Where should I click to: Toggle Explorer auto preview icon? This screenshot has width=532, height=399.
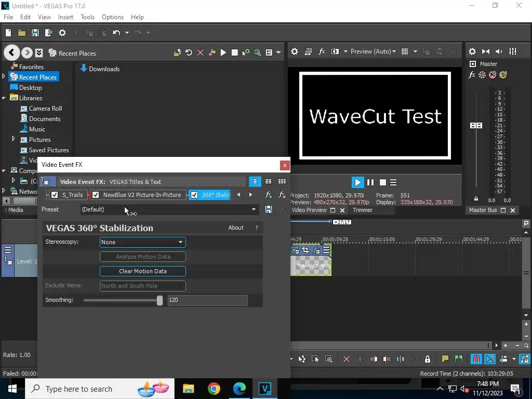pos(246,52)
